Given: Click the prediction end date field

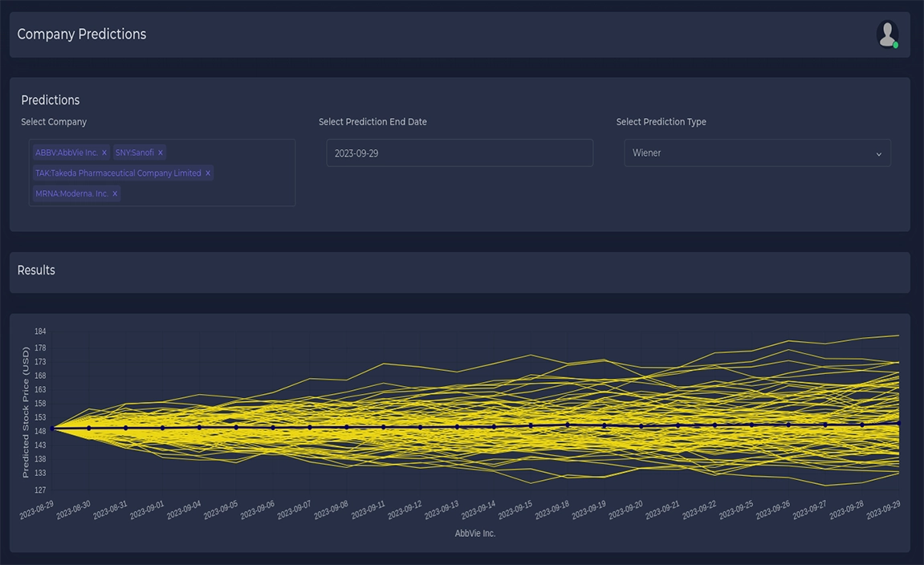Looking at the screenshot, I should [x=459, y=152].
